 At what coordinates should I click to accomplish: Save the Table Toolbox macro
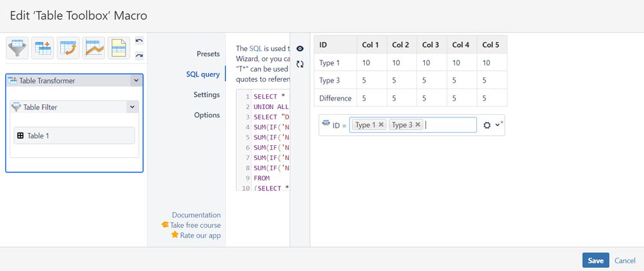(595, 260)
